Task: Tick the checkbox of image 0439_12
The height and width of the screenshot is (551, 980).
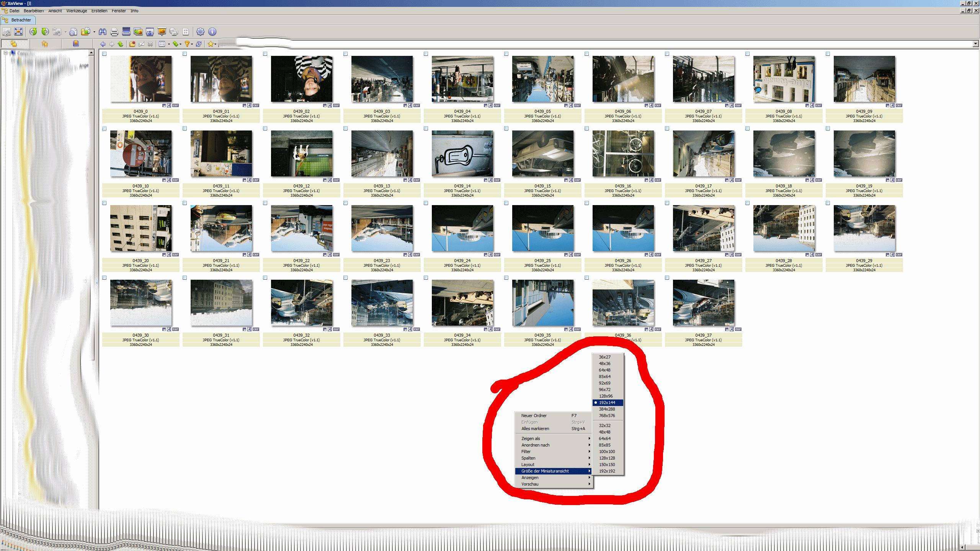Action: [x=265, y=129]
